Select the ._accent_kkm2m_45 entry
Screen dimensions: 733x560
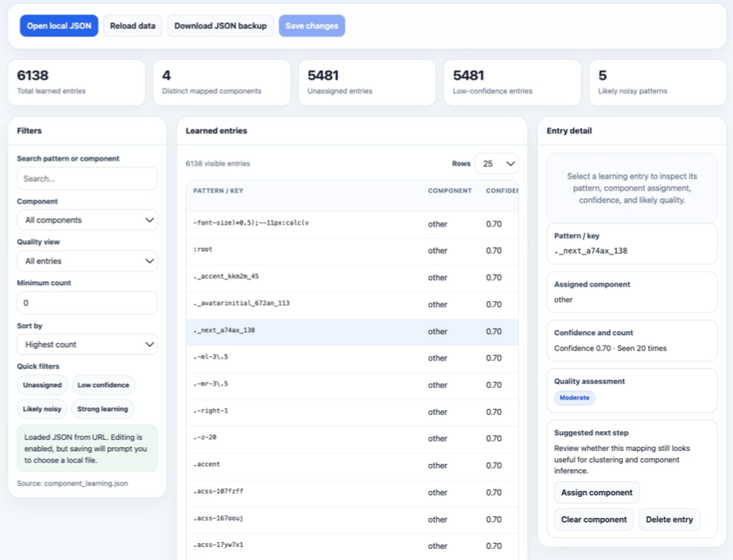tap(352, 278)
